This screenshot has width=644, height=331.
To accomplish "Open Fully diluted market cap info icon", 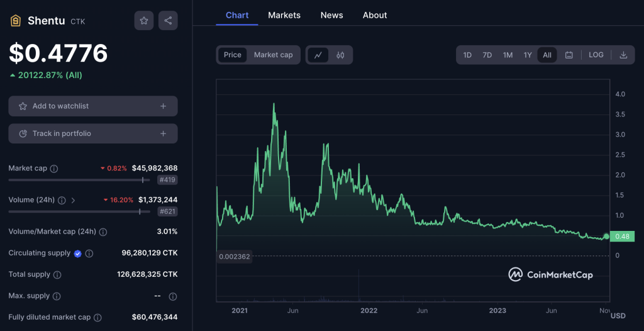I will click(97, 318).
